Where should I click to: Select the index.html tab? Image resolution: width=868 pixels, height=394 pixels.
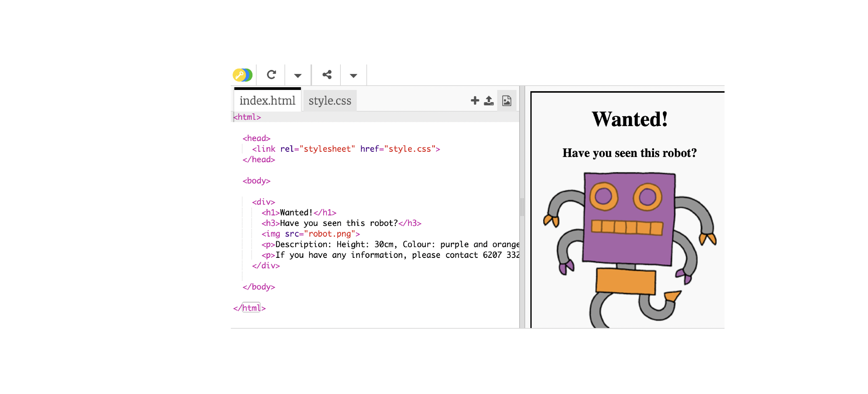click(x=267, y=100)
